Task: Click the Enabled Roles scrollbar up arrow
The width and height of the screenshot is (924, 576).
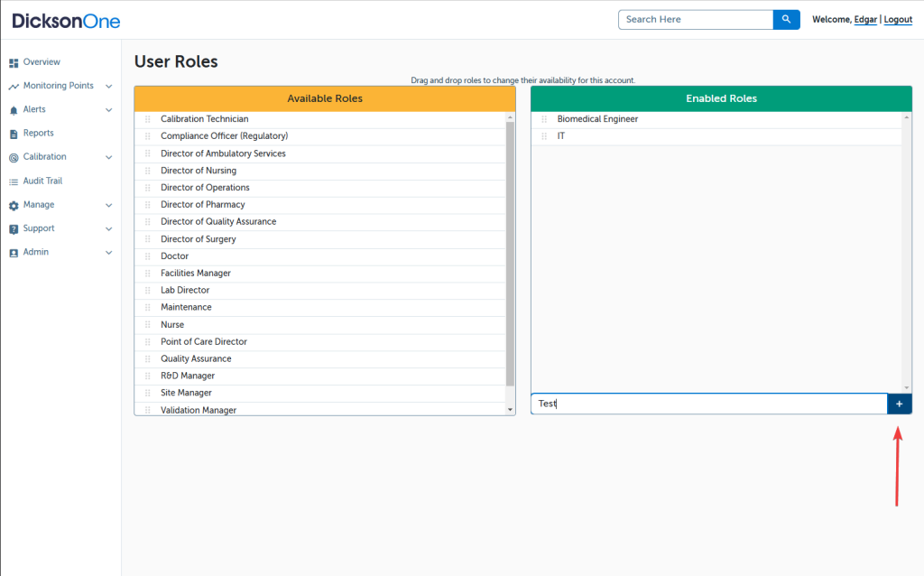Action: pos(906,117)
